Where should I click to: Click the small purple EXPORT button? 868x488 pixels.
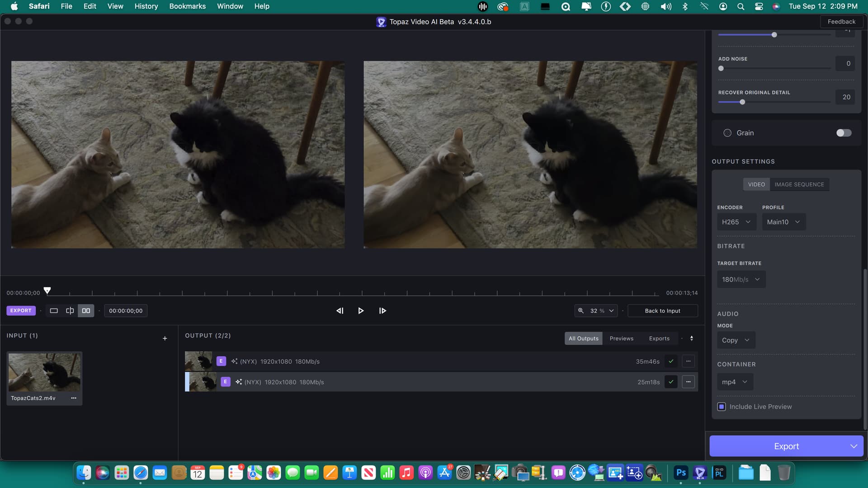(x=21, y=311)
